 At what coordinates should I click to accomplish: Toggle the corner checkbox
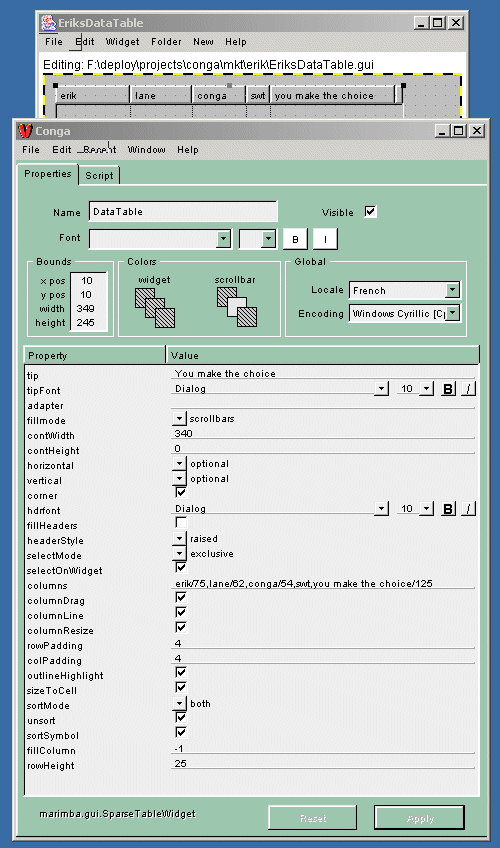[x=181, y=492]
